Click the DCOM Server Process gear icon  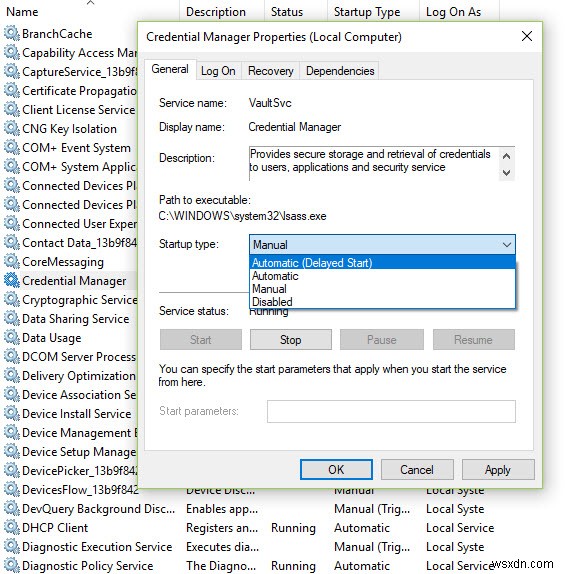[12, 357]
